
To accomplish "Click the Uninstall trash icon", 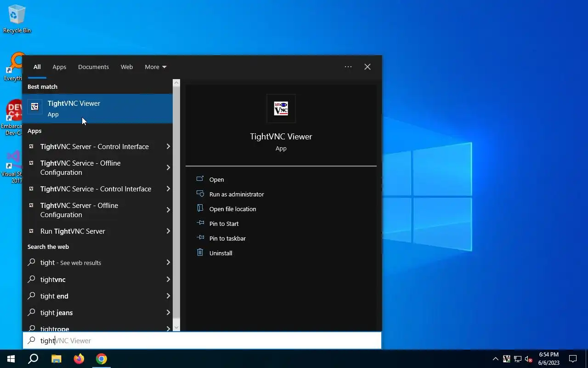I will 200,253.
